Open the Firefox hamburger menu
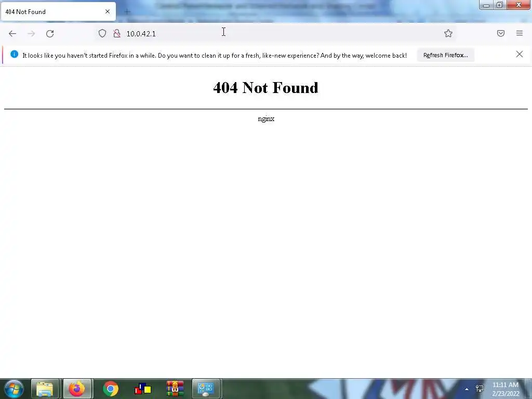This screenshot has height=399, width=532. (x=520, y=33)
